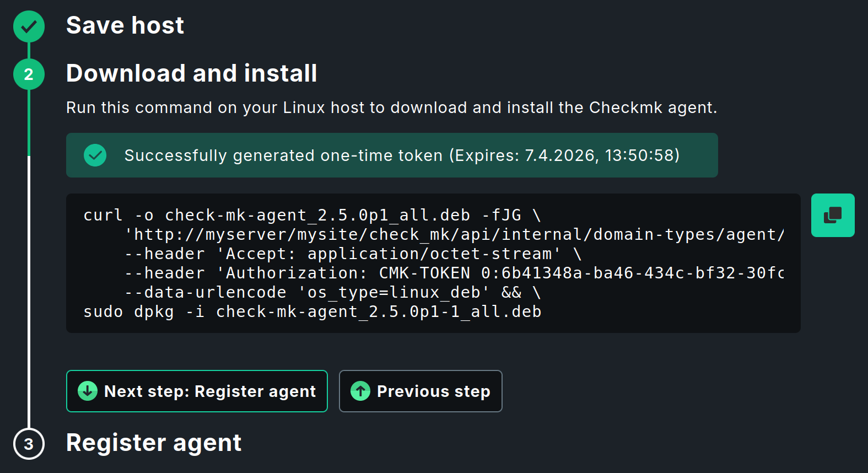Click the one-time token success banner
Screen dimensions: 868x473
pos(391,155)
